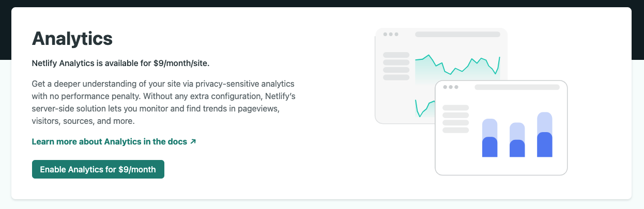The height and width of the screenshot is (209, 644).
Task: Click the gray sidebar lines in front window
Action: [x=456, y=119]
